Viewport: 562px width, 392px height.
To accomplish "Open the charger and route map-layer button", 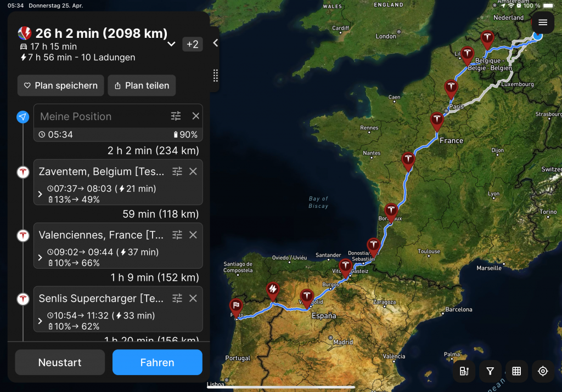I will (464, 371).
